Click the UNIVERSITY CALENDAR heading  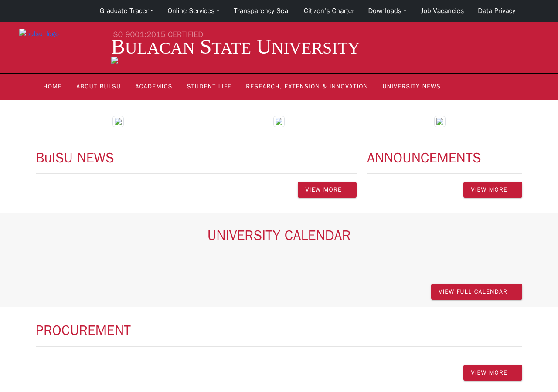[x=279, y=235]
